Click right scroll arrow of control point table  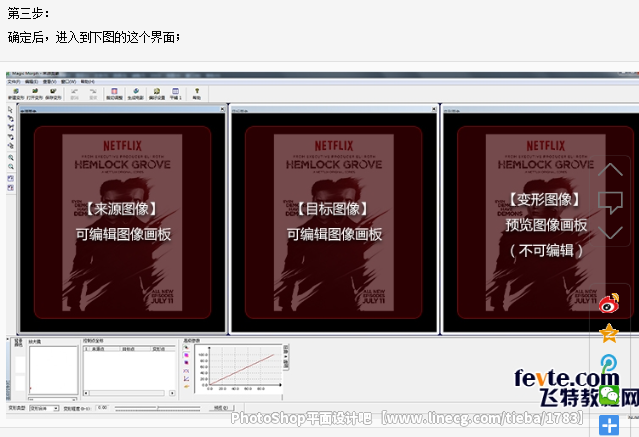[172, 393]
